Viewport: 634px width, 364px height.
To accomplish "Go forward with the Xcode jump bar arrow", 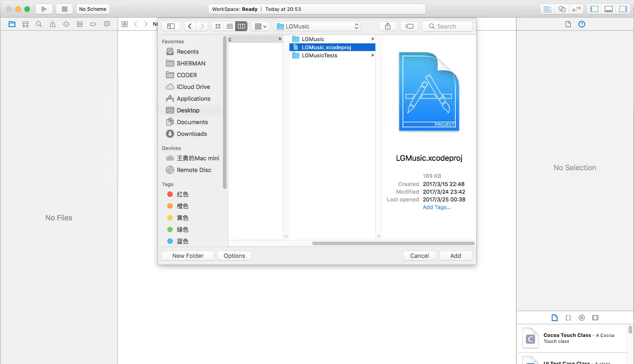I will [146, 24].
